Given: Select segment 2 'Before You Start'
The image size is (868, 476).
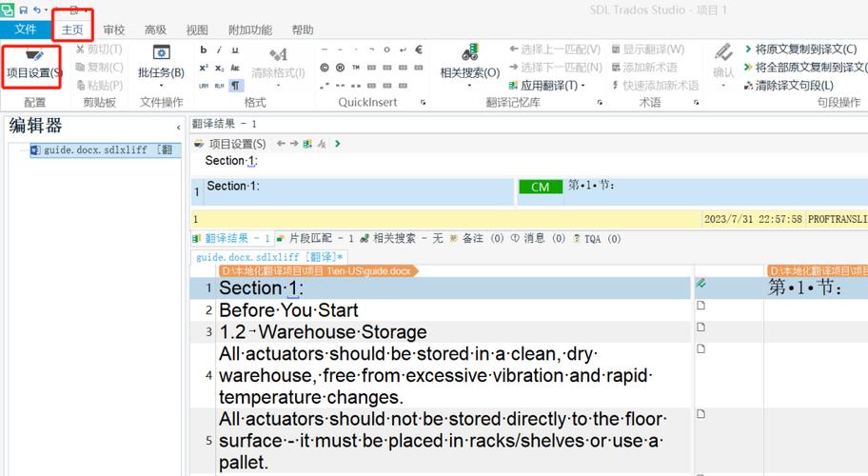Looking at the screenshot, I should 288,310.
